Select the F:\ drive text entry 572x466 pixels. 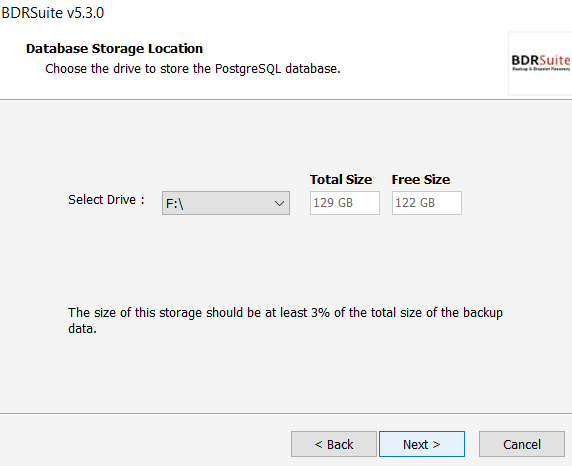click(174, 204)
